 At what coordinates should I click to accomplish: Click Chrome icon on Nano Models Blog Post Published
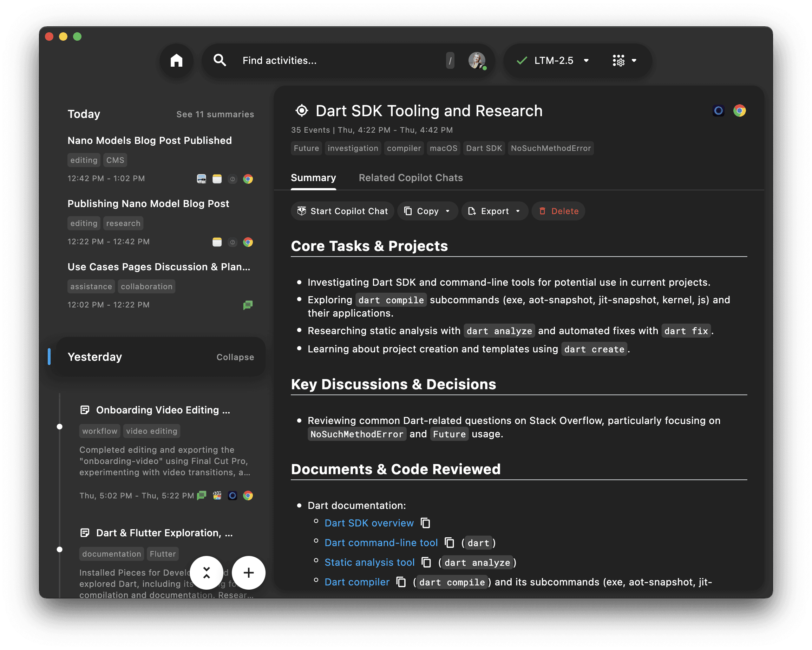[x=248, y=179]
